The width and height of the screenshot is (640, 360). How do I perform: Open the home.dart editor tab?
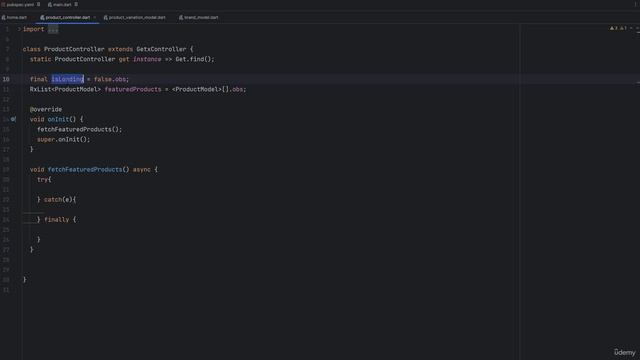point(14,18)
